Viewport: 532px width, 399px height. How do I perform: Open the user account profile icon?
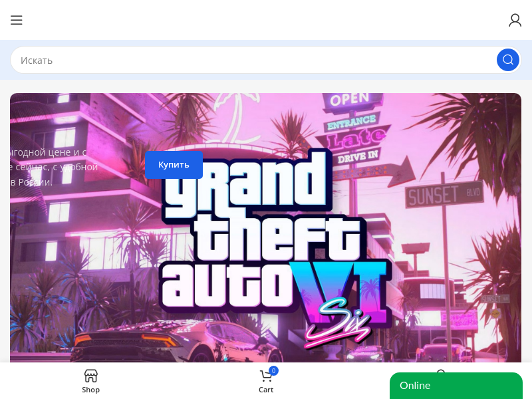point(515,20)
